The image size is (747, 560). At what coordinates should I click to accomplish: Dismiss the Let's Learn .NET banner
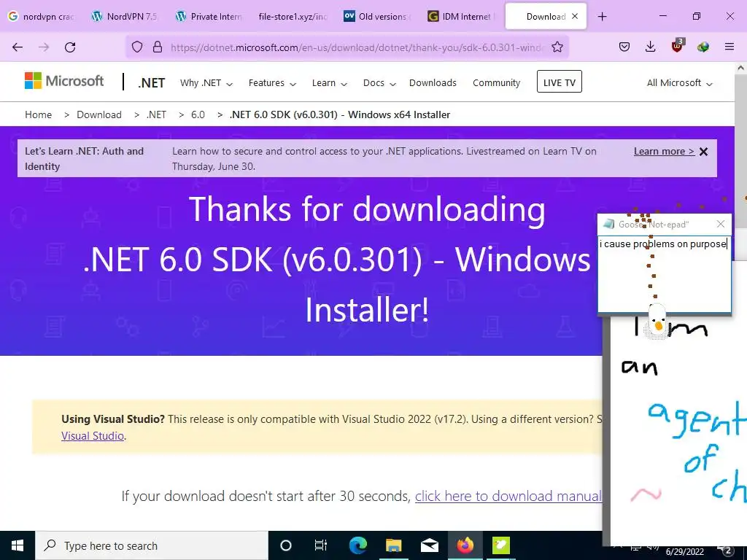coord(704,152)
